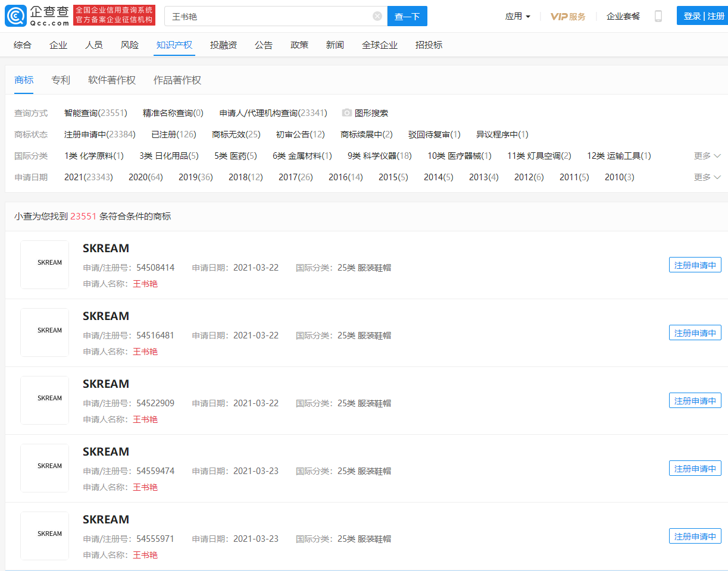Switch to the 政策 tab
Screen dimensions: 728x571
click(299, 45)
